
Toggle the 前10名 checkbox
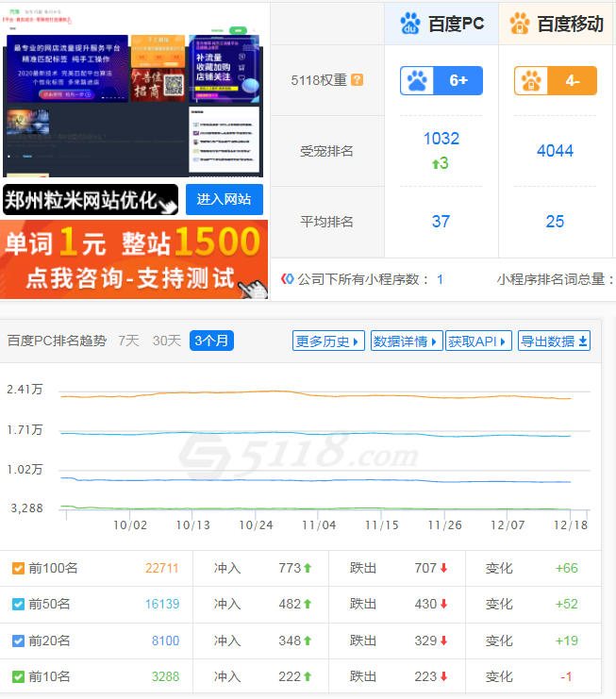18,676
